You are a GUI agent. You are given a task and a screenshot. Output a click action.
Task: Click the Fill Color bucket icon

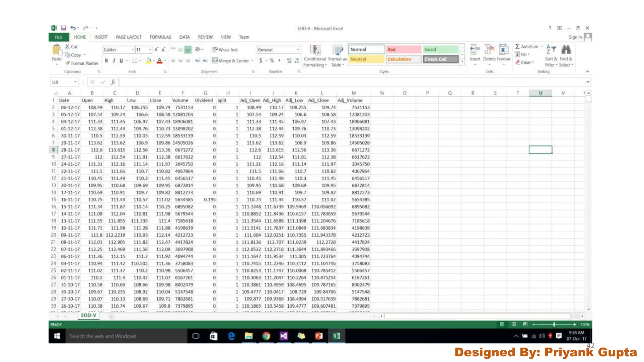[x=149, y=60]
